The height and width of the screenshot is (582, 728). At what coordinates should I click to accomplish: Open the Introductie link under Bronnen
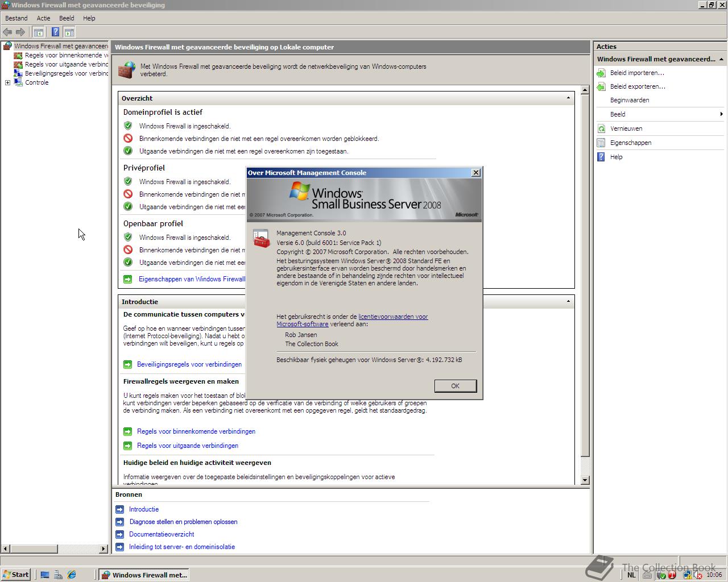tap(144, 509)
